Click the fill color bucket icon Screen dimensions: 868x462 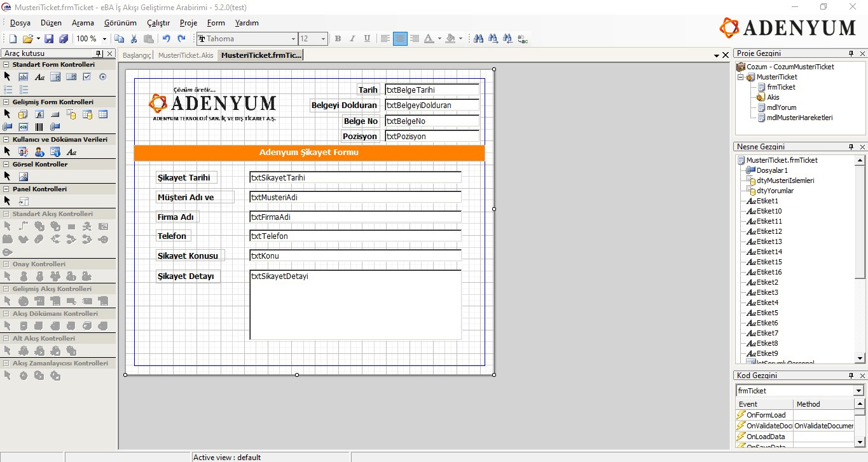[450, 39]
